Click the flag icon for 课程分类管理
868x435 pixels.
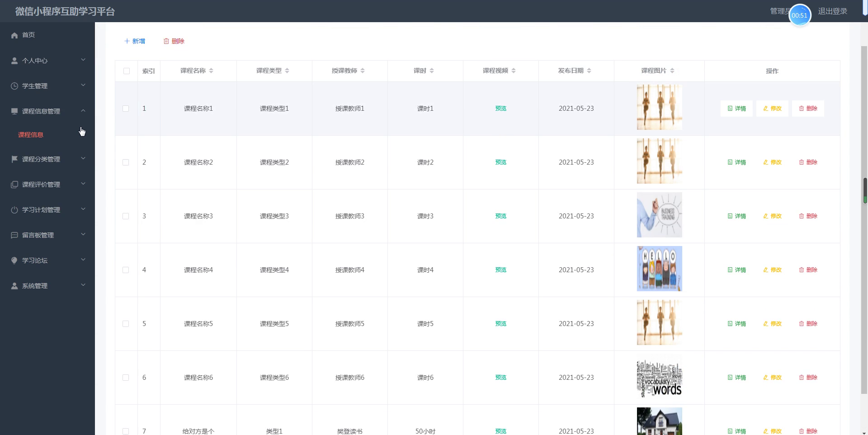coord(14,159)
